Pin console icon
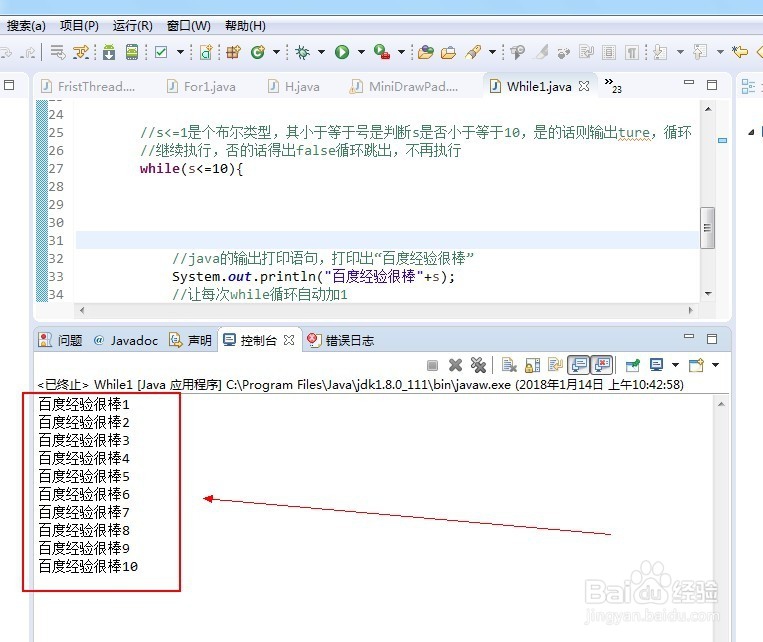Image resolution: width=763 pixels, height=642 pixels. click(633, 365)
